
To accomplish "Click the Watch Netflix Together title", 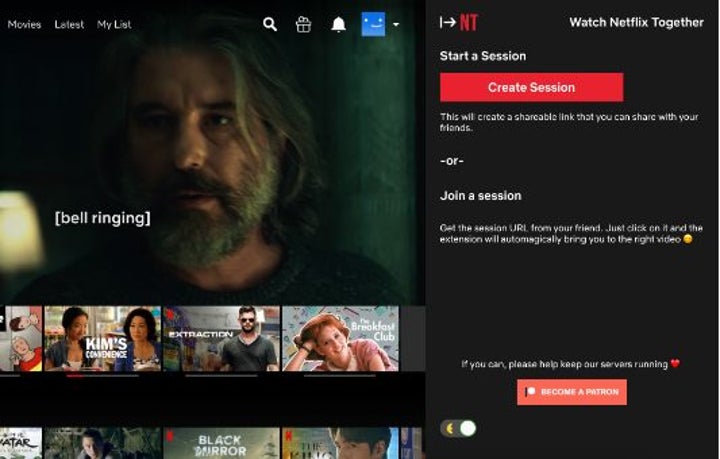I will 636,22.
